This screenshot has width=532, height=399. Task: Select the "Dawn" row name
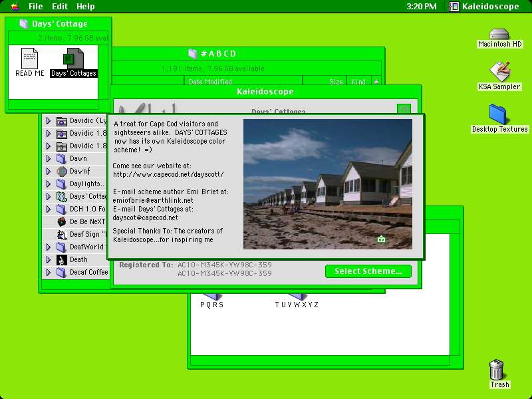pos(78,158)
